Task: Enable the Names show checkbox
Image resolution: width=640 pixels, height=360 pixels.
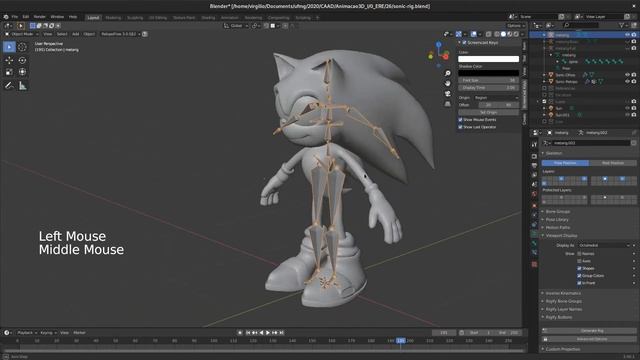Action: click(x=579, y=253)
